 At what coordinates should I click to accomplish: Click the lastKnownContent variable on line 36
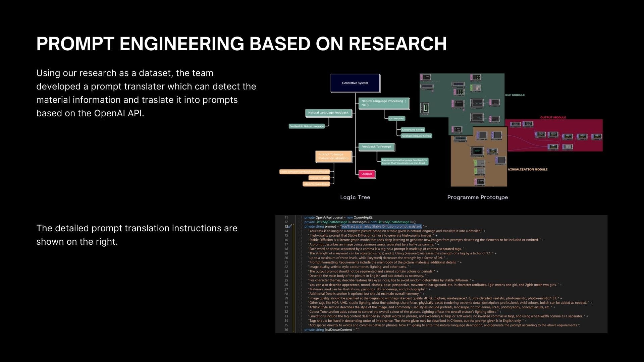338,330
